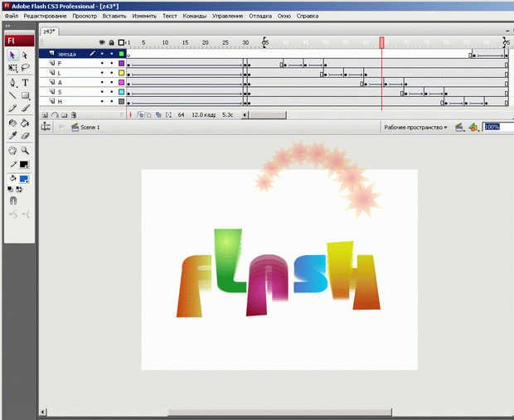Select the Pen tool
This screenshot has width=514, height=420.
click(12, 83)
